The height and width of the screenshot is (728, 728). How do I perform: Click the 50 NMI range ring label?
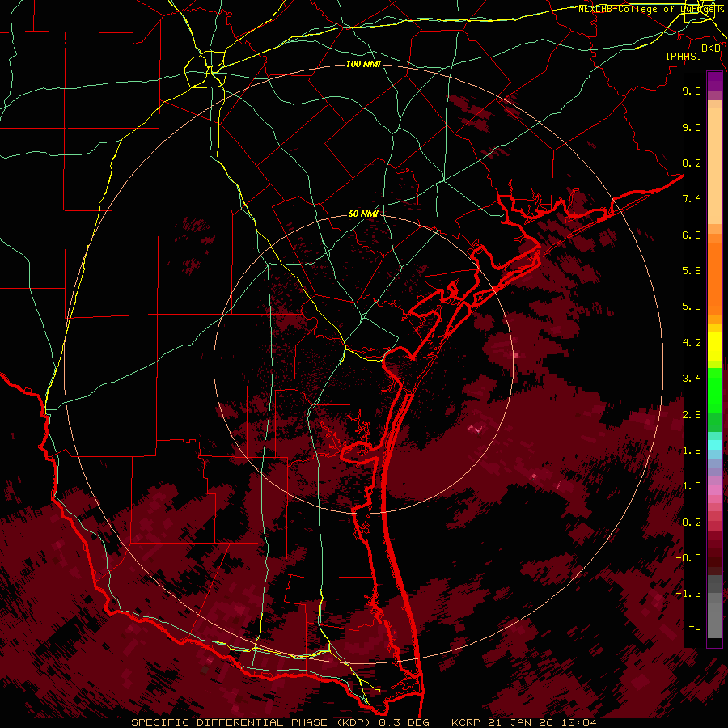[363, 214]
